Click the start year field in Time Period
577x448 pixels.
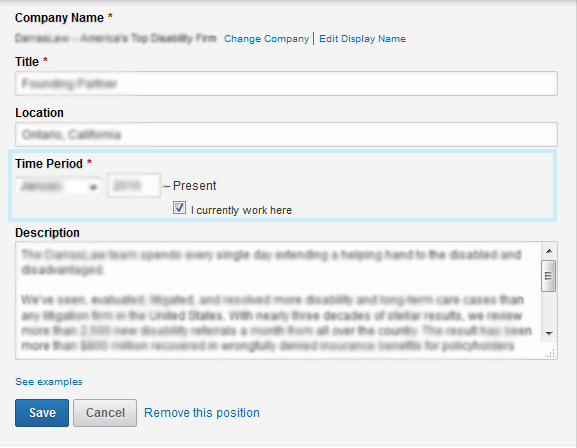click(x=134, y=186)
